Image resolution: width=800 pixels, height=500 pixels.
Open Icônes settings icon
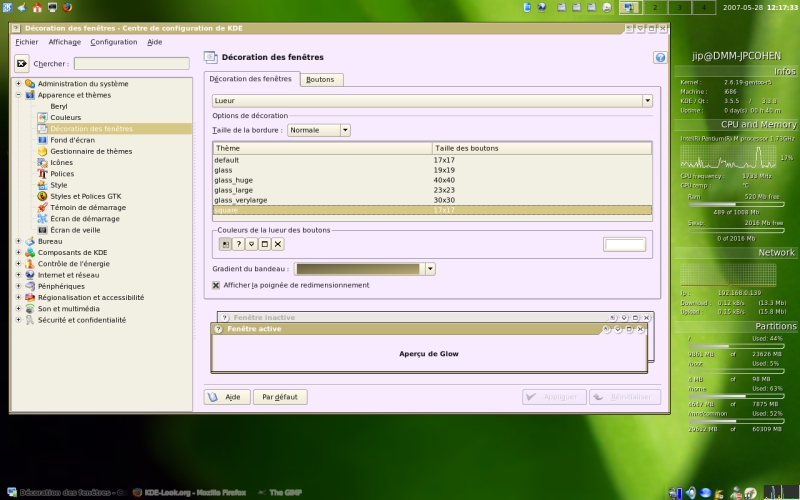click(x=42, y=162)
